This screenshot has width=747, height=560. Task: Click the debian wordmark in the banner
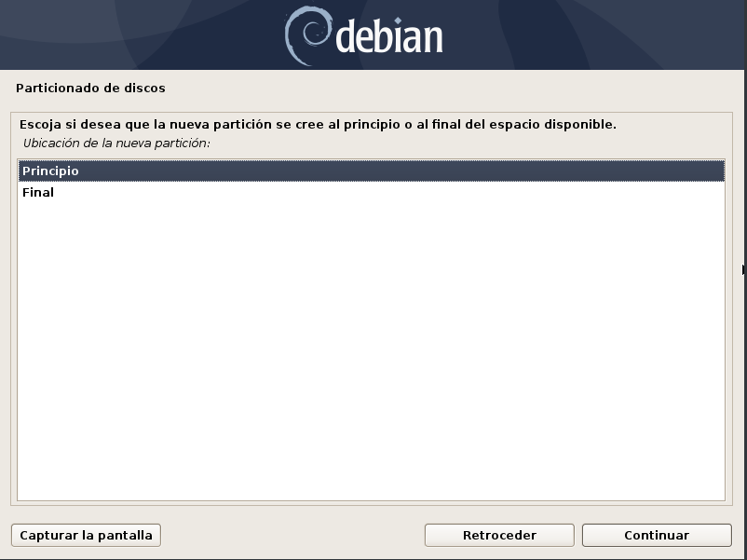coord(389,35)
